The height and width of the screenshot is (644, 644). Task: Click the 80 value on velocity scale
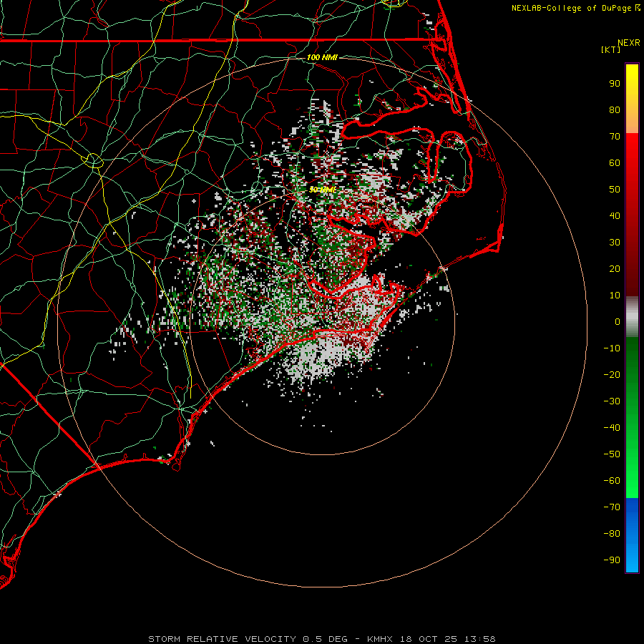tap(615, 109)
